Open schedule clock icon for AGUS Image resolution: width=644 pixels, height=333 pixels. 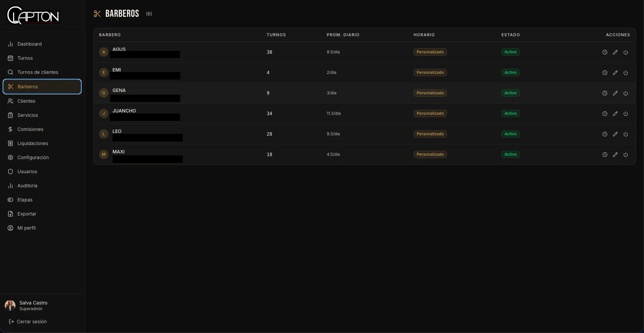point(605,52)
